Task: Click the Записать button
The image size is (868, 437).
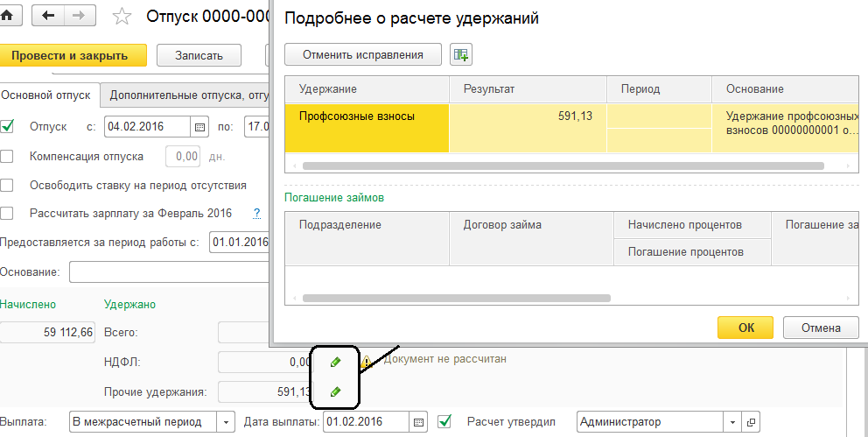Action: tap(199, 55)
